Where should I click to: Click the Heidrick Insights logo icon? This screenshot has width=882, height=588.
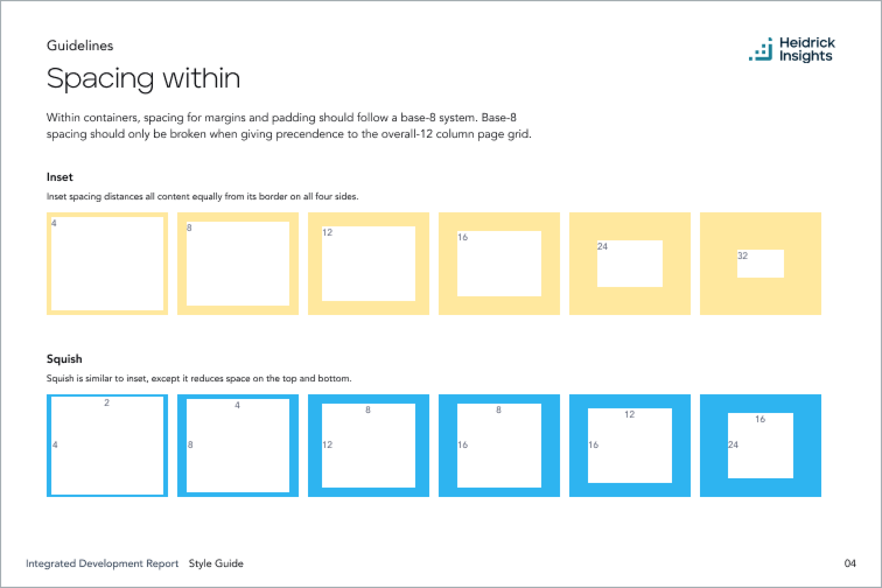pyautogui.click(x=761, y=49)
